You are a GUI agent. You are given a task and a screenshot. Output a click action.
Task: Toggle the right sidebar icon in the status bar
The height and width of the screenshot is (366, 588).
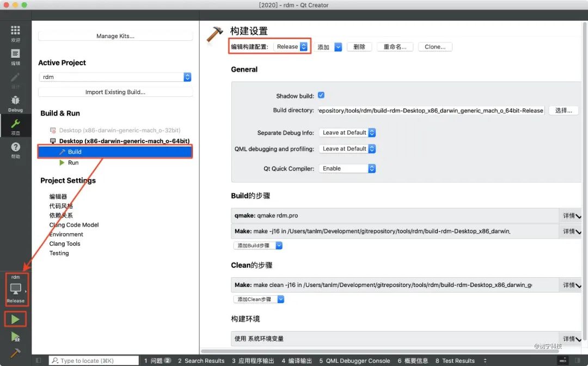point(577,361)
